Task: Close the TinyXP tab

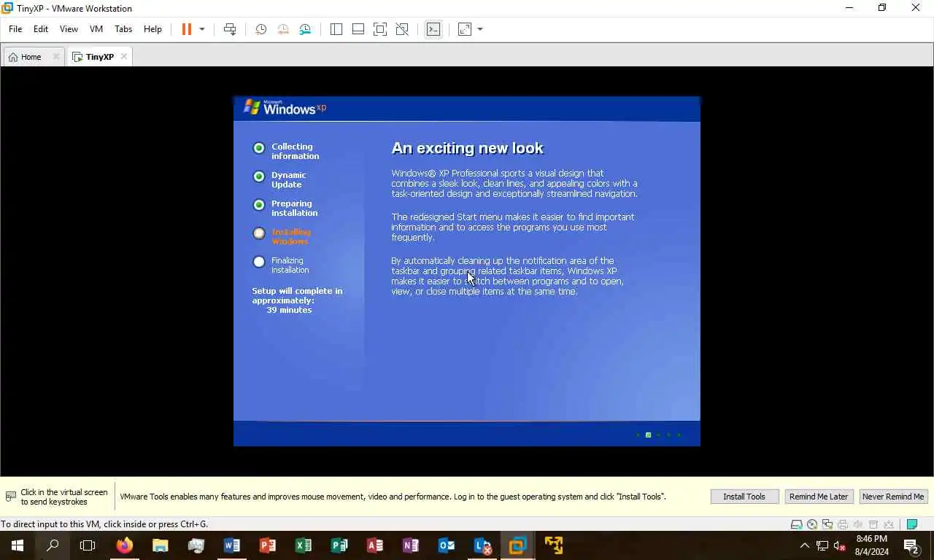Action: [124, 56]
